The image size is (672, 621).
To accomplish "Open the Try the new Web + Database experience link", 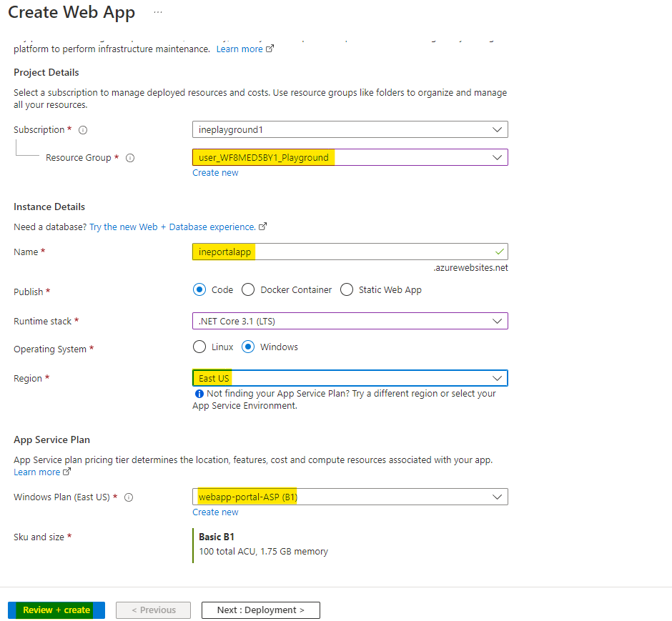I will [x=172, y=227].
